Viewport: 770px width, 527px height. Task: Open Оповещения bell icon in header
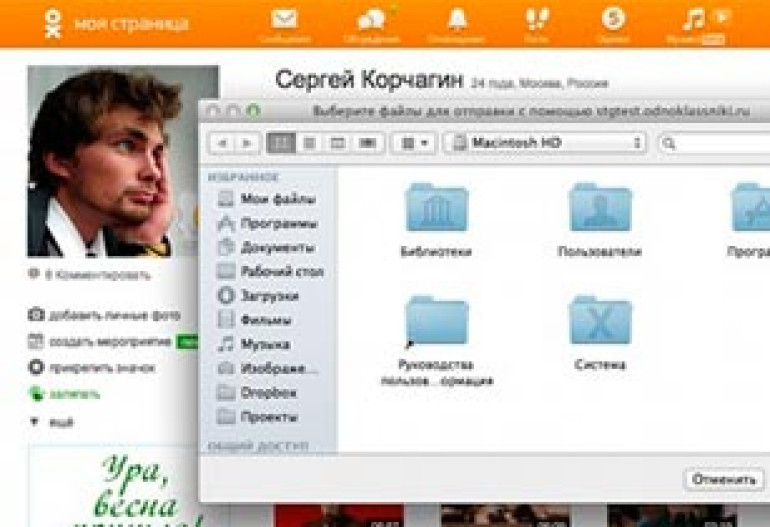pyautogui.click(x=457, y=20)
